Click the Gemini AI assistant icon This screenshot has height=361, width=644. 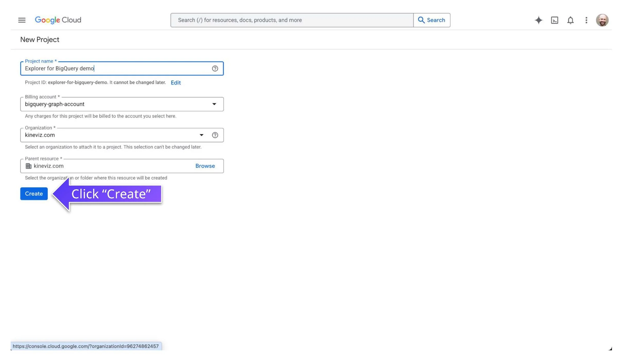pos(538,20)
